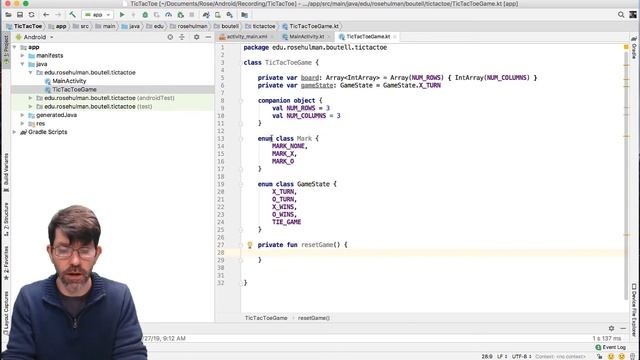Open the Android project view dropdown
The image size is (640, 360).
[35, 37]
